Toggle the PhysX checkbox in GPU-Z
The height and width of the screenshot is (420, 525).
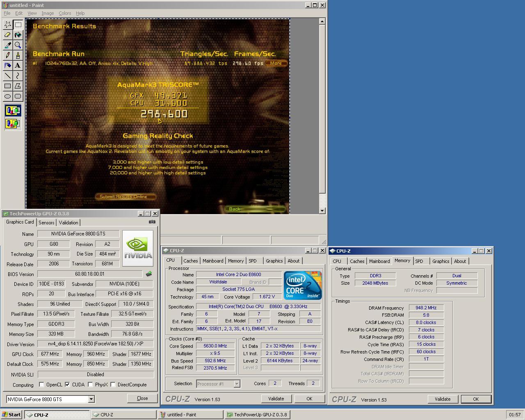(x=90, y=385)
